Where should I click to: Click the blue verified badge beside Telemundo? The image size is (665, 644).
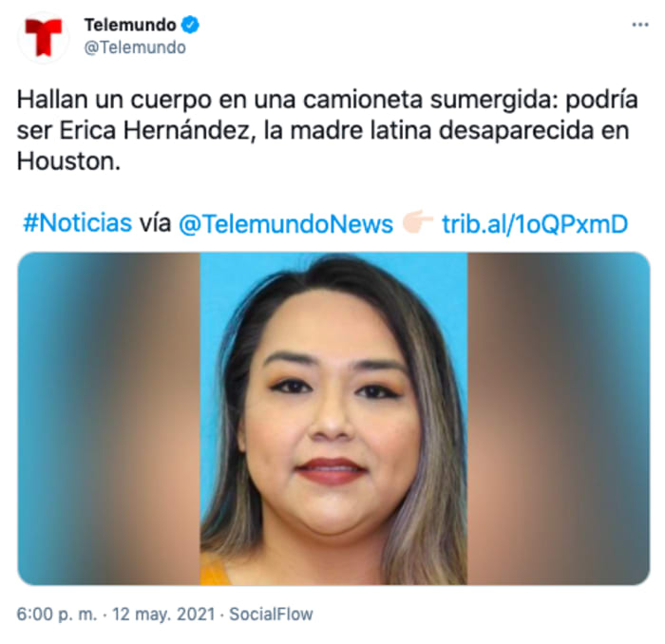190,25
